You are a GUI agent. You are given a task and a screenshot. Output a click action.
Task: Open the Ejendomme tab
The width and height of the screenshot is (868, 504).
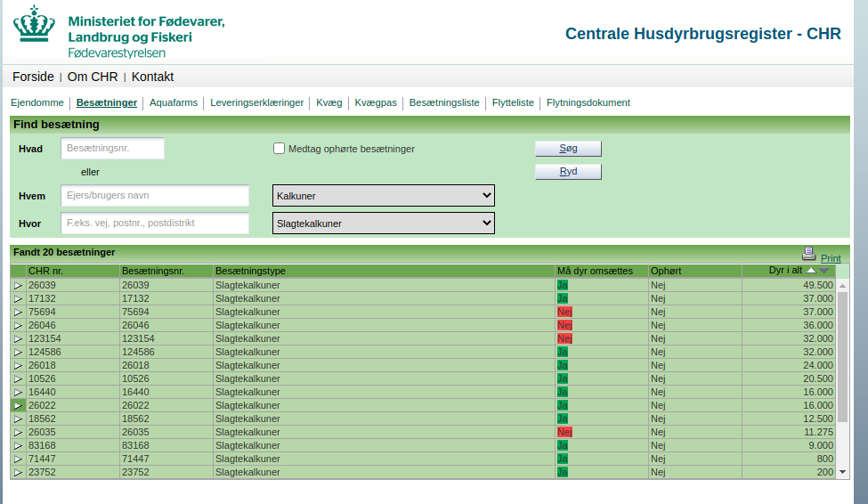coord(37,102)
